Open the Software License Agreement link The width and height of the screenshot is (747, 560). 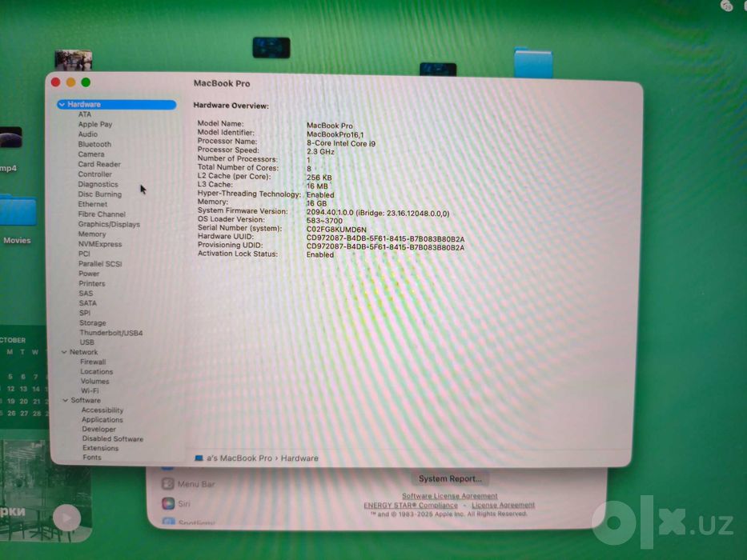pos(450,496)
